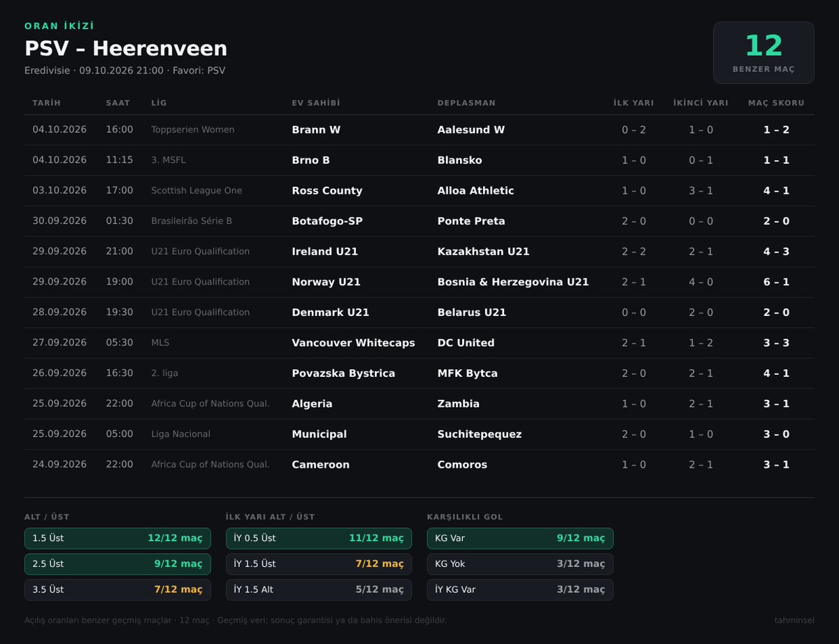Click the PSV – Heerenveen match title
This screenshot has height=644, width=839.
[126, 48]
